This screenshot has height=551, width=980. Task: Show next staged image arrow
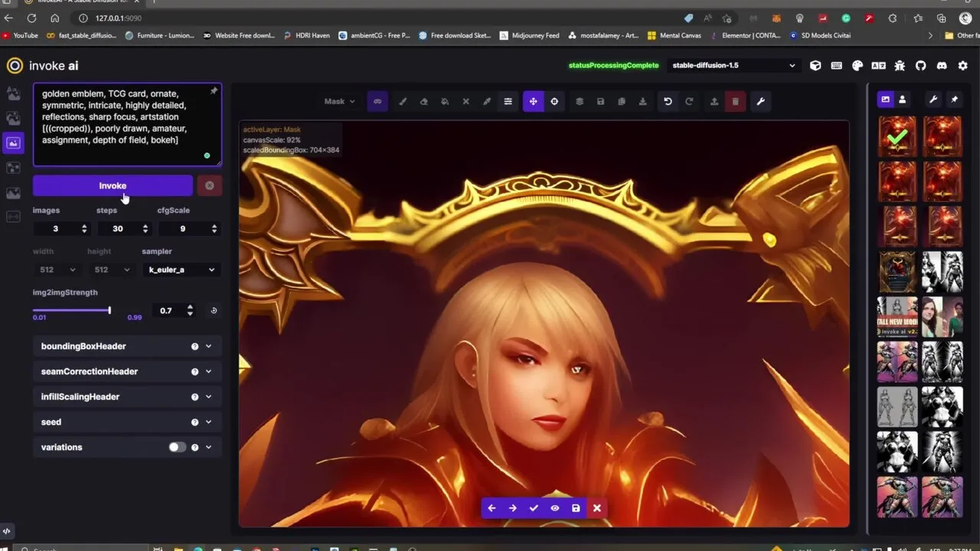[x=513, y=508]
